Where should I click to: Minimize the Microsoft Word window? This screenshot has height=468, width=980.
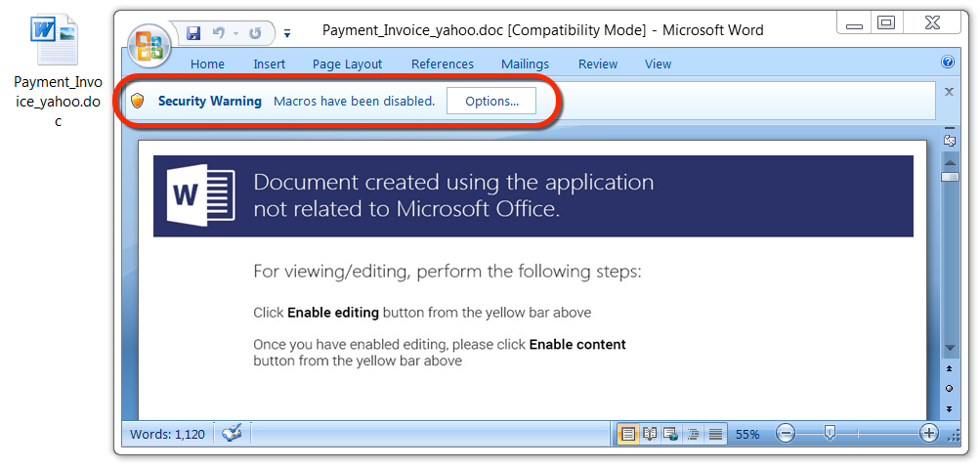pyautogui.click(x=854, y=23)
